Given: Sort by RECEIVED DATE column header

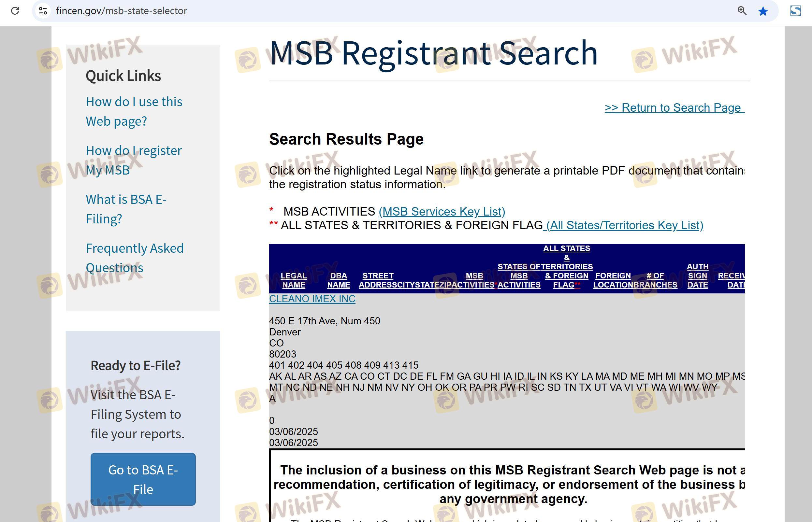Looking at the screenshot, I should pyautogui.click(x=731, y=280).
